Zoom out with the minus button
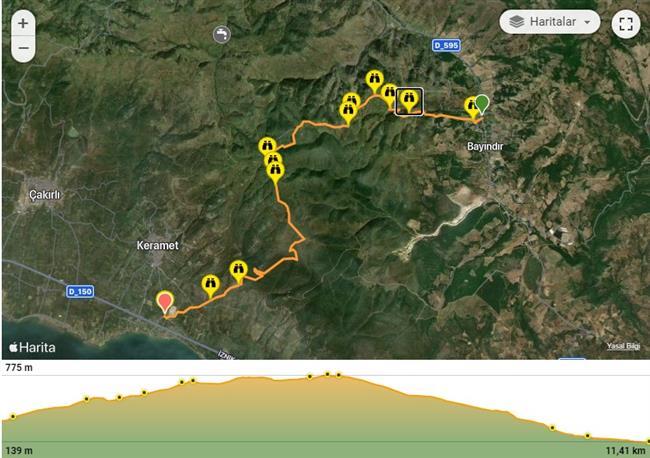Image resolution: width=650 pixels, height=458 pixels. [x=23, y=48]
